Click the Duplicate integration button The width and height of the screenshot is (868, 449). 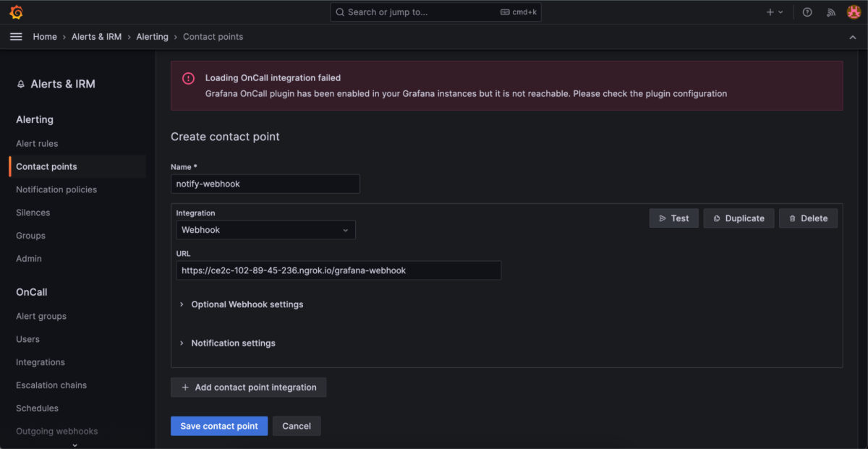coord(739,218)
